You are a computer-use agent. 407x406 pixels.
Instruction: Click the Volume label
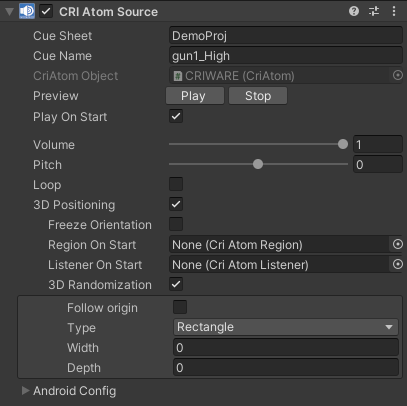54,145
